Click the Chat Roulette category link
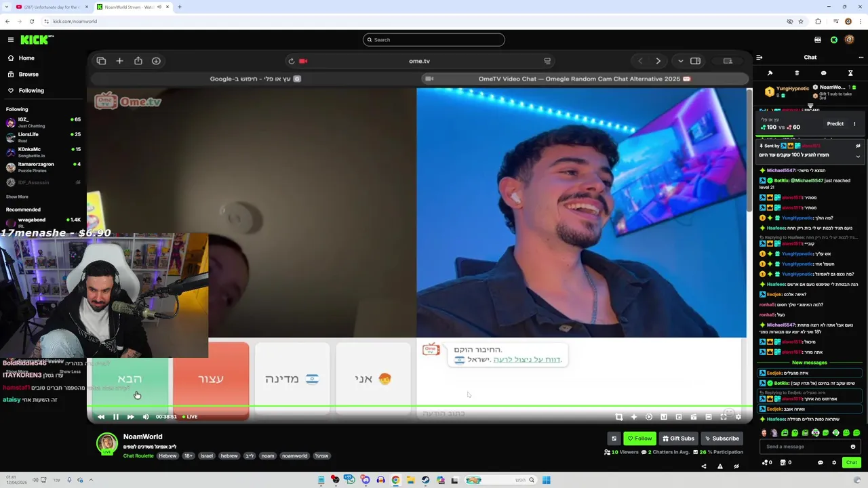Image resolution: width=868 pixels, height=488 pixels. pos(138,456)
